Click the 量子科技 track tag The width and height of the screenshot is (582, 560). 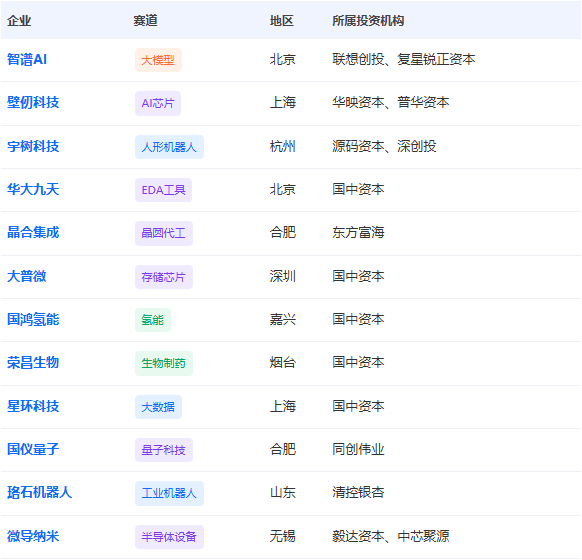164,450
